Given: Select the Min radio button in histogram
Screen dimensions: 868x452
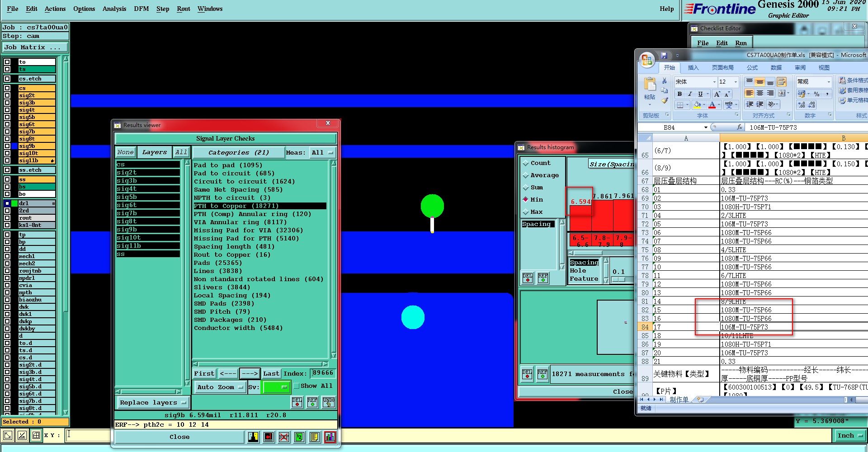Looking at the screenshot, I should [x=525, y=199].
